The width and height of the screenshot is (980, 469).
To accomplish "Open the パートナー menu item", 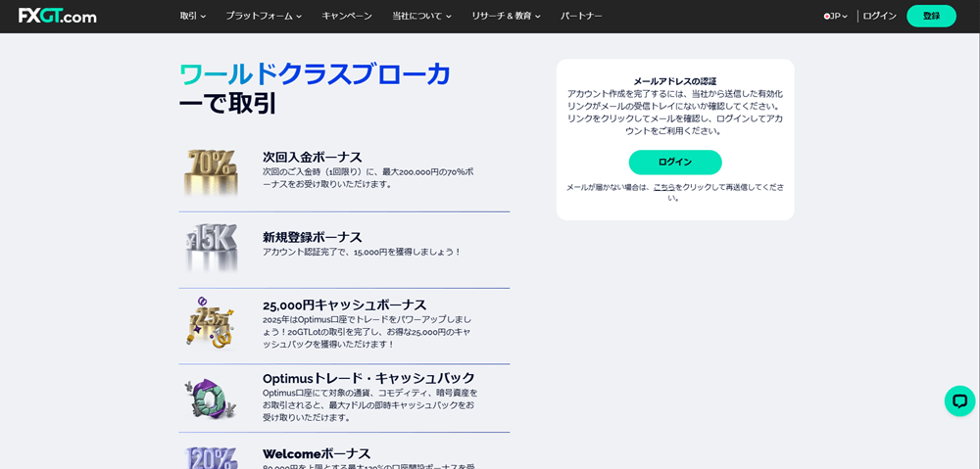I will pyautogui.click(x=581, y=17).
